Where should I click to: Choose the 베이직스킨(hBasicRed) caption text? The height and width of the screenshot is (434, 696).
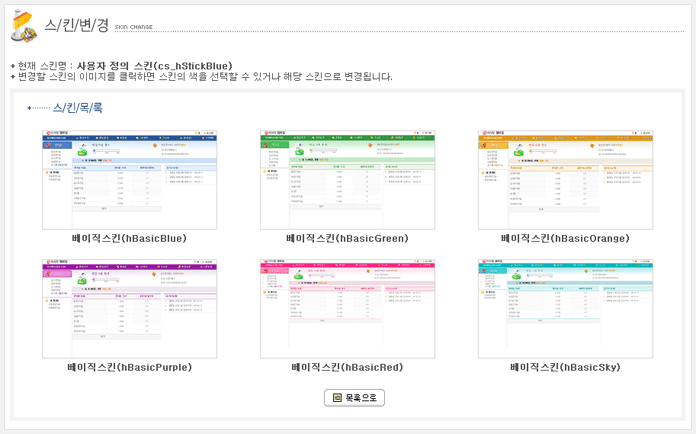coord(347,367)
